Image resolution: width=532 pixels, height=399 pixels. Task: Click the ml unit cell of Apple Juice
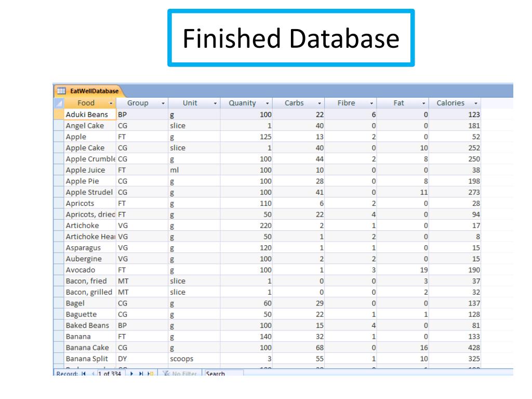194,170
